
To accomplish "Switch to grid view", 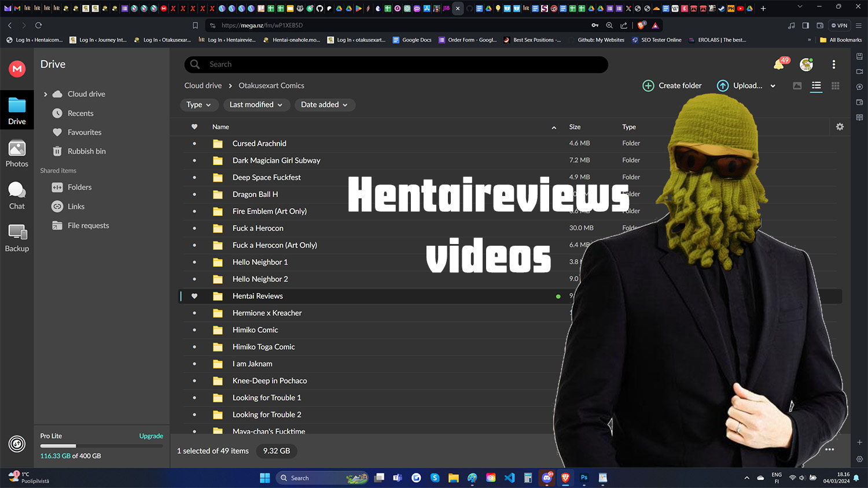I will click(835, 86).
